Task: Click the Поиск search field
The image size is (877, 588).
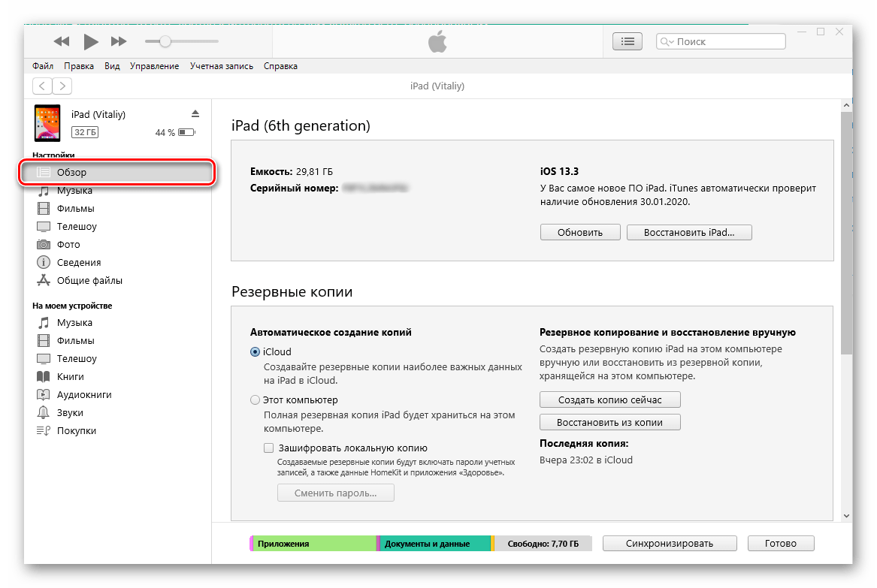Action: point(721,41)
